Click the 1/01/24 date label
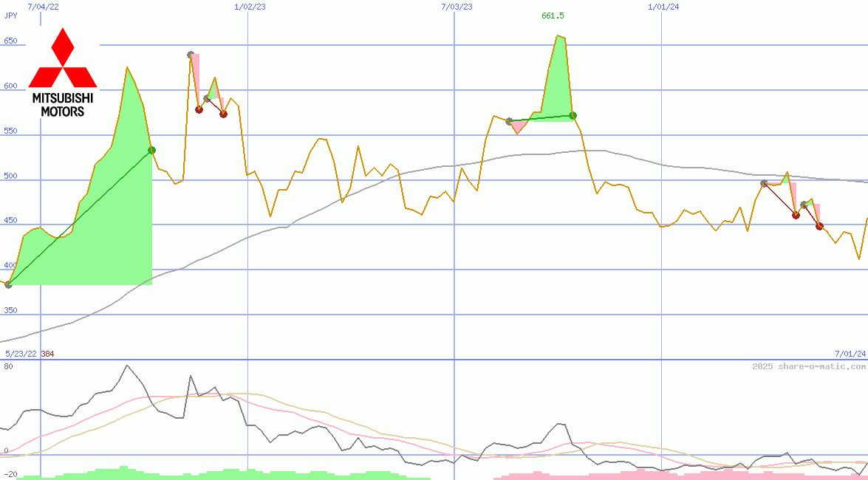Screen dimensions: 868x480 (x=663, y=7)
